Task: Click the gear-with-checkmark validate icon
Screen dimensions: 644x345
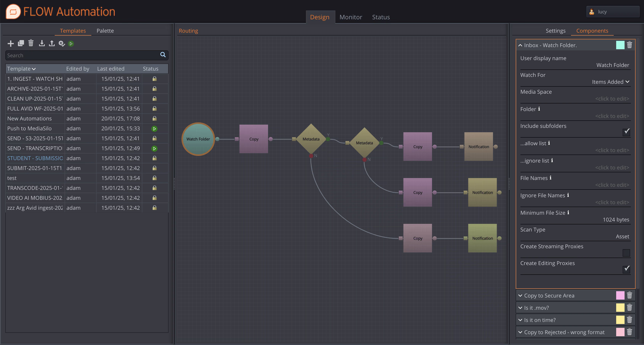Action: (x=62, y=44)
